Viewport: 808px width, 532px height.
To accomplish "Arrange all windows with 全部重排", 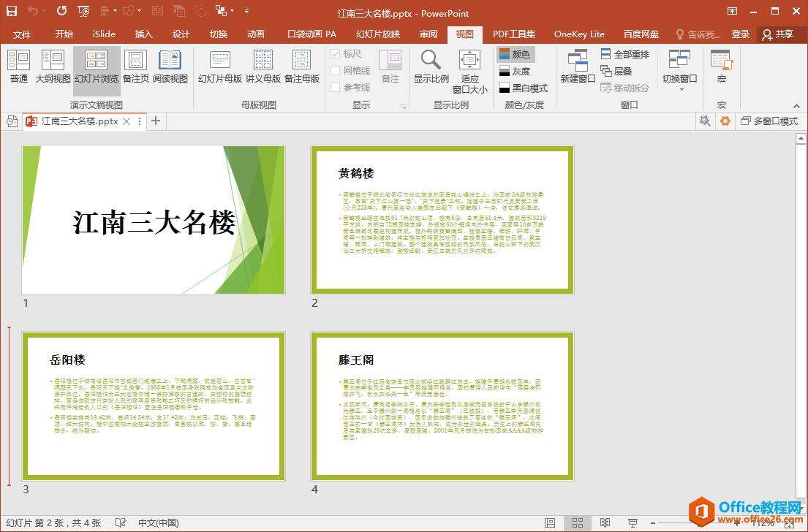I will (x=626, y=53).
